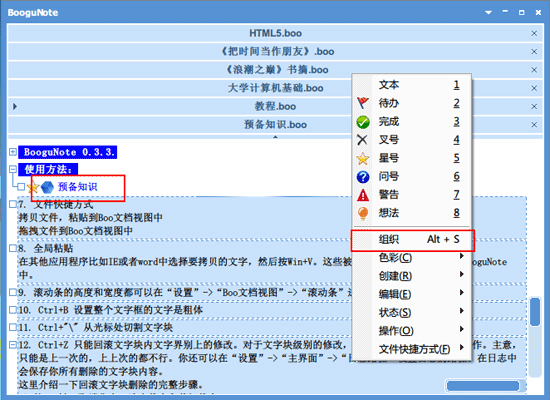The width and height of the screenshot is (550, 400).
Task: Close the 《把时间当作朋友》.boo tab
Action: (x=534, y=52)
